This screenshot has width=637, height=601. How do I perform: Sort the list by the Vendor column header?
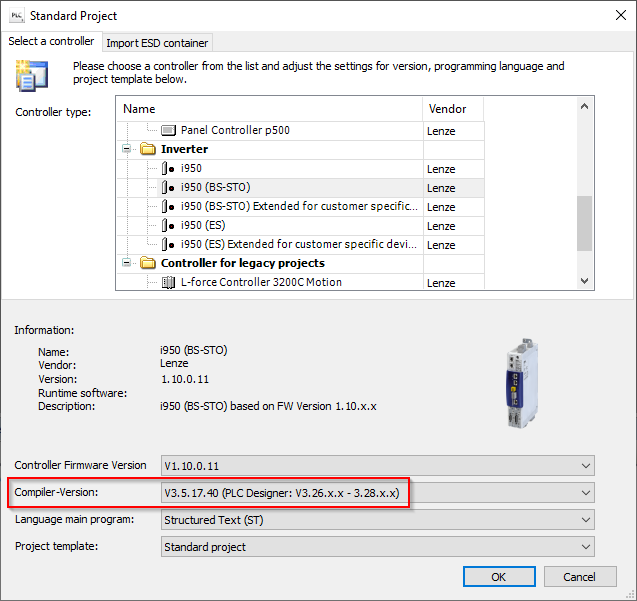pos(453,109)
